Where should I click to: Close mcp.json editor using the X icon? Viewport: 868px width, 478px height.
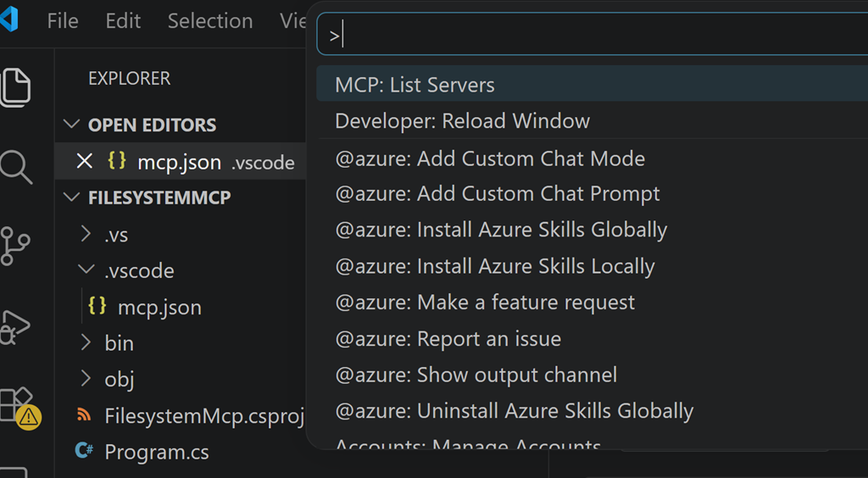click(84, 161)
